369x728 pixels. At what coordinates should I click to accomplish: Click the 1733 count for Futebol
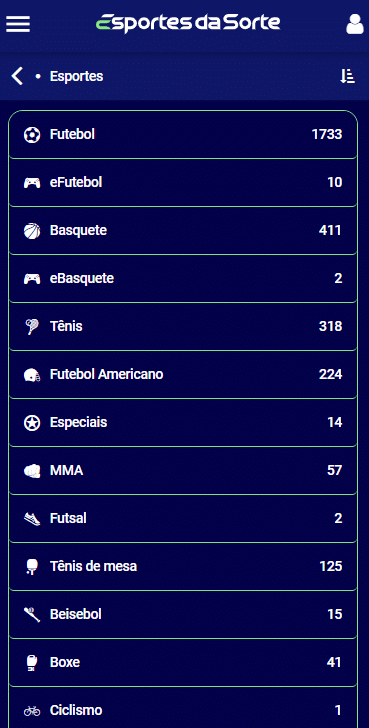(327, 135)
